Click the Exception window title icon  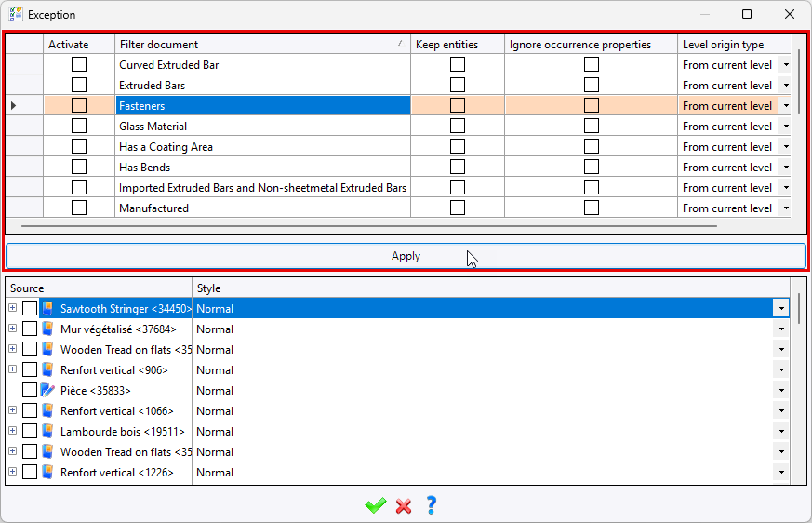[x=16, y=15]
